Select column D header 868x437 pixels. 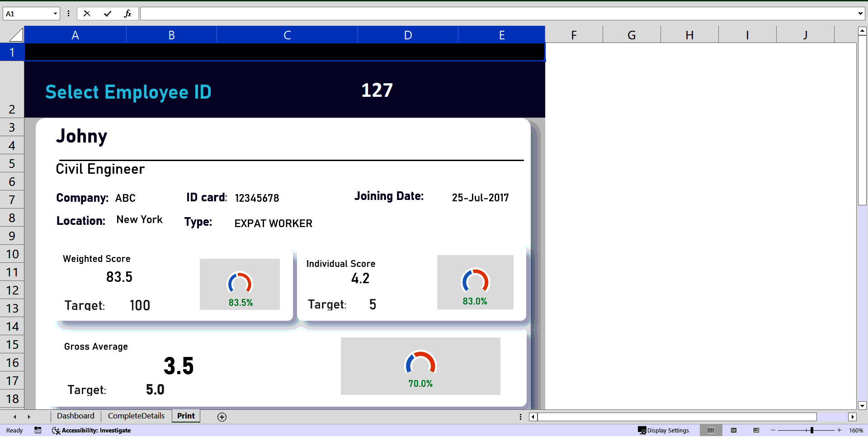click(408, 35)
